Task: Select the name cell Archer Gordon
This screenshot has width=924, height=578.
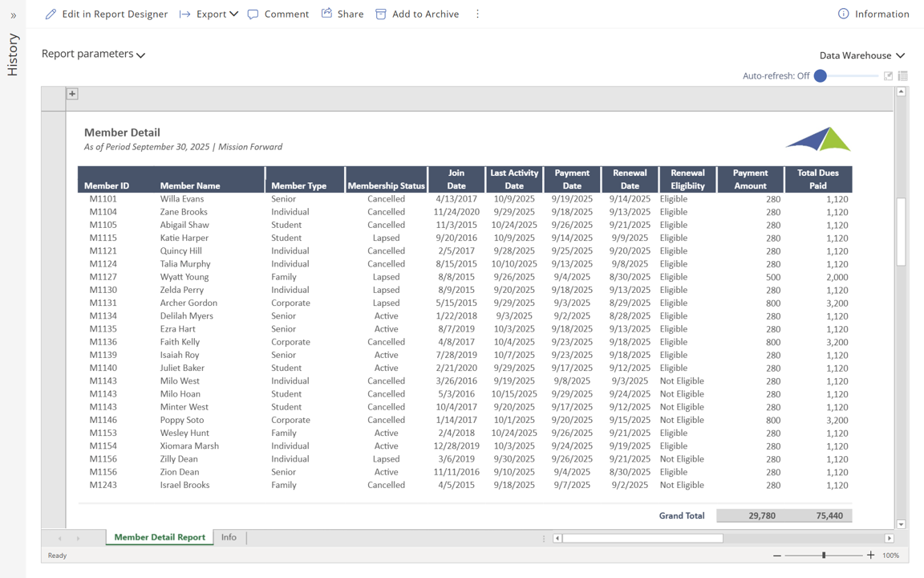Action: tap(188, 303)
